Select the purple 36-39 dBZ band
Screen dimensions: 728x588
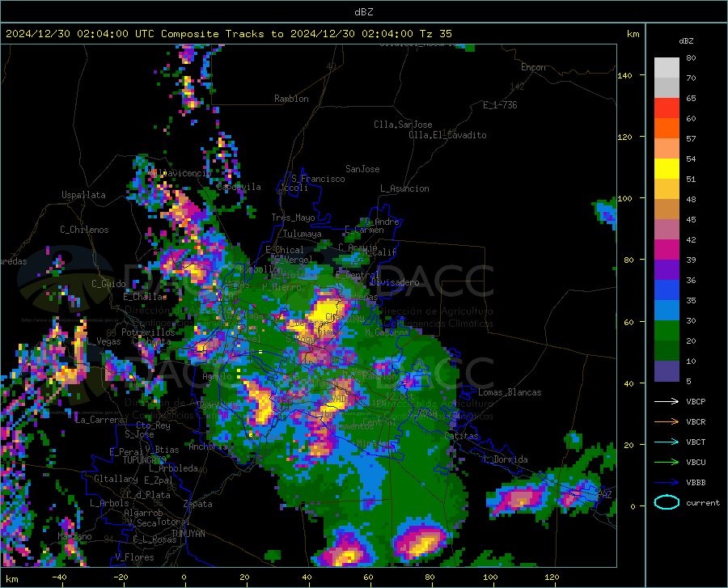[x=667, y=270]
